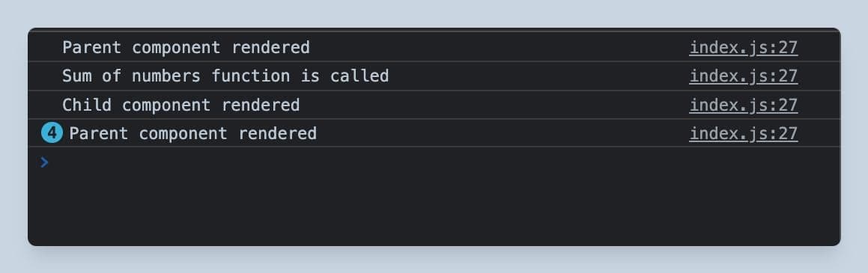Image resolution: width=868 pixels, height=273 pixels.
Task: Select the first 'Parent component rendered' log message
Action: click(x=186, y=48)
